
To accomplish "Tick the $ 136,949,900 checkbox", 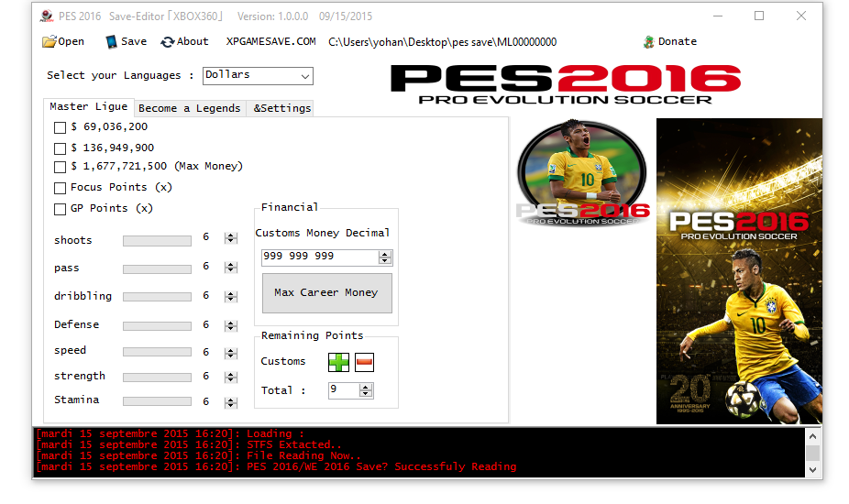I will pos(60,148).
